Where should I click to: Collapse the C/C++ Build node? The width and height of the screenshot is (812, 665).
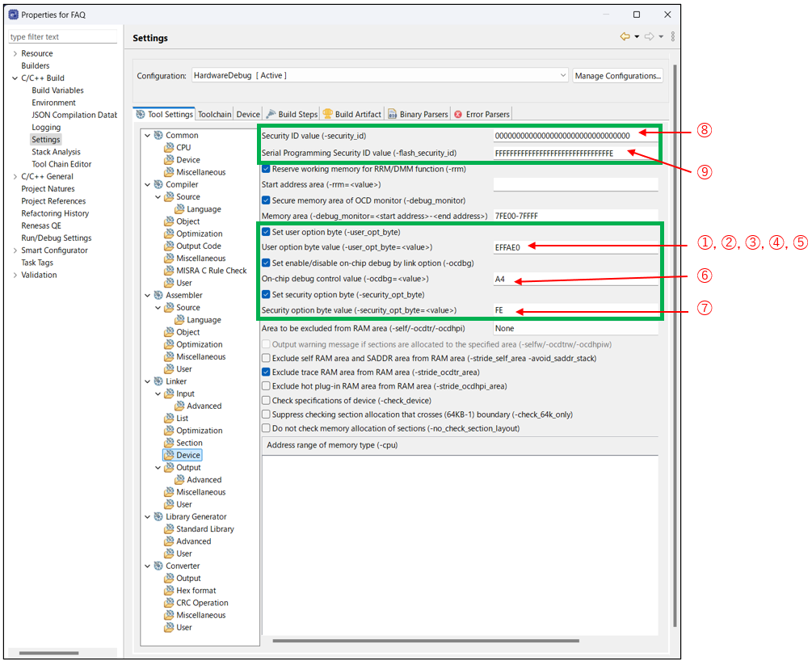15,78
